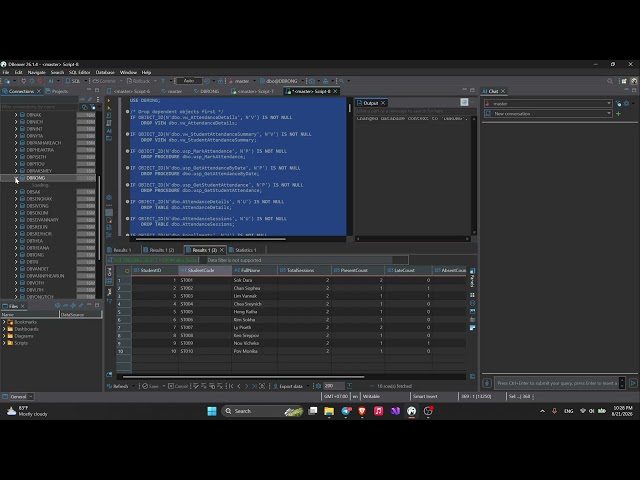The image size is (640, 480).
Task: Expand the DBNAK database node
Action: pyautogui.click(x=16, y=115)
